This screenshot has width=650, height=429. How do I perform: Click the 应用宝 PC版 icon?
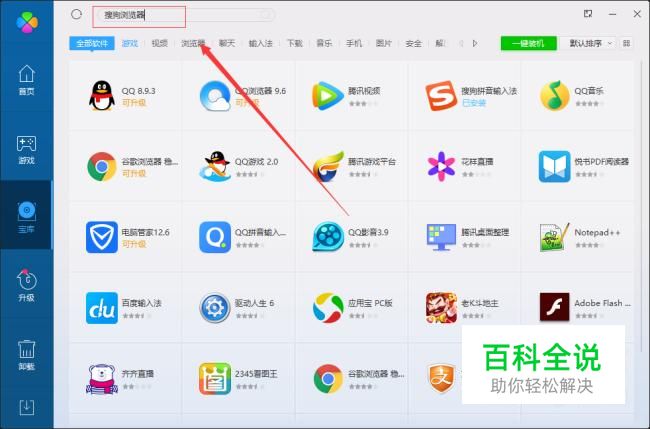pyautogui.click(x=328, y=308)
